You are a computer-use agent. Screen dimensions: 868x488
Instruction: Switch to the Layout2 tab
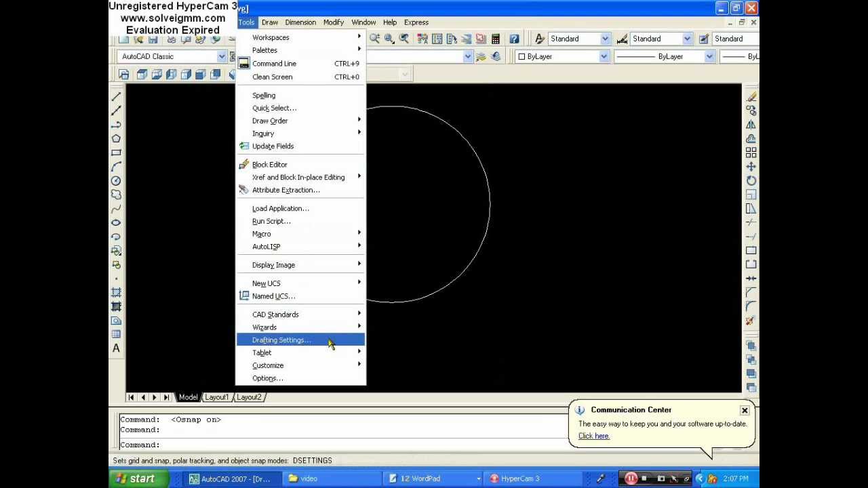coord(249,397)
